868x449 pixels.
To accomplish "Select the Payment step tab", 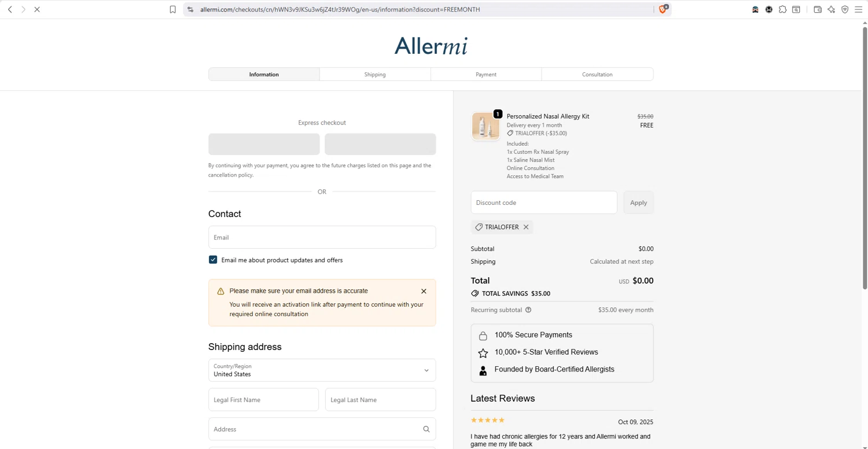I will pyautogui.click(x=486, y=74).
